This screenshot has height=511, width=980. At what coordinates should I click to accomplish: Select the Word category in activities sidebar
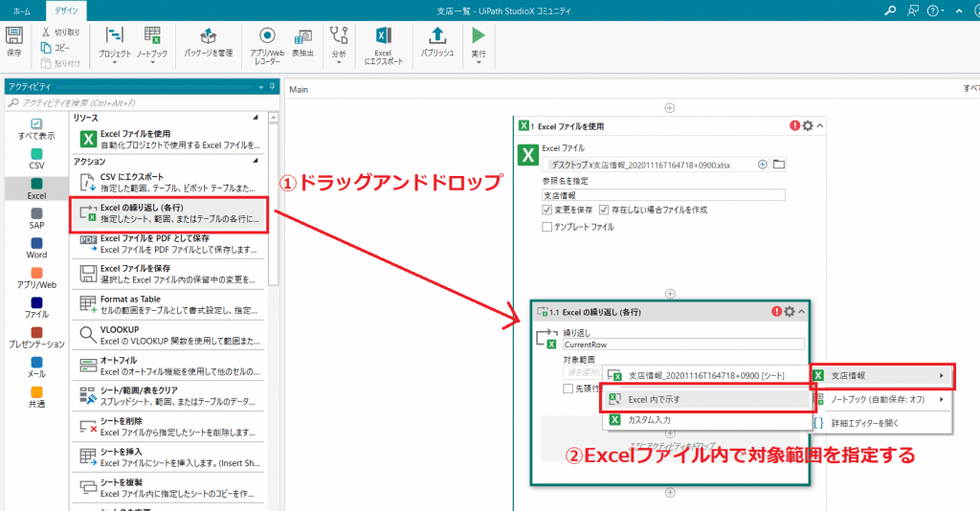pyautogui.click(x=36, y=248)
